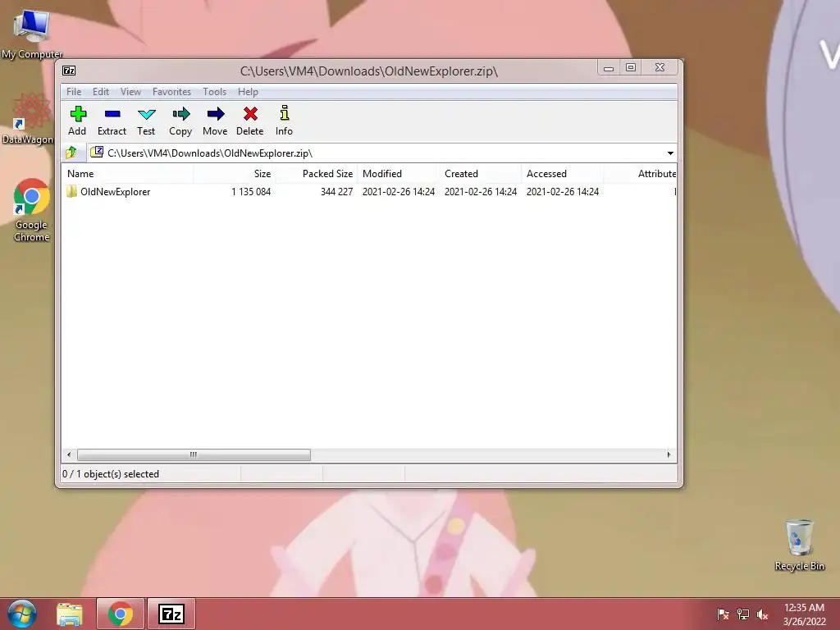Close the 7-Zip window

point(660,68)
